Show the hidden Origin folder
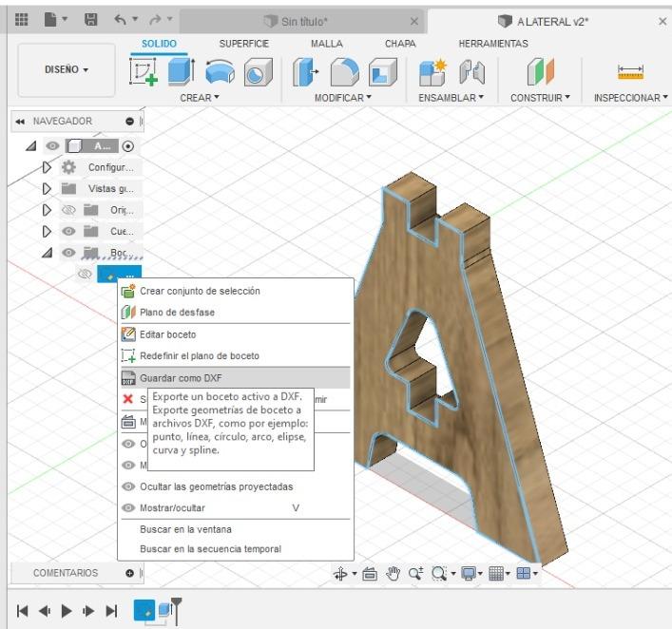Image resolution: width=672 pixels, height=629 pixels. tap(68, 210)
